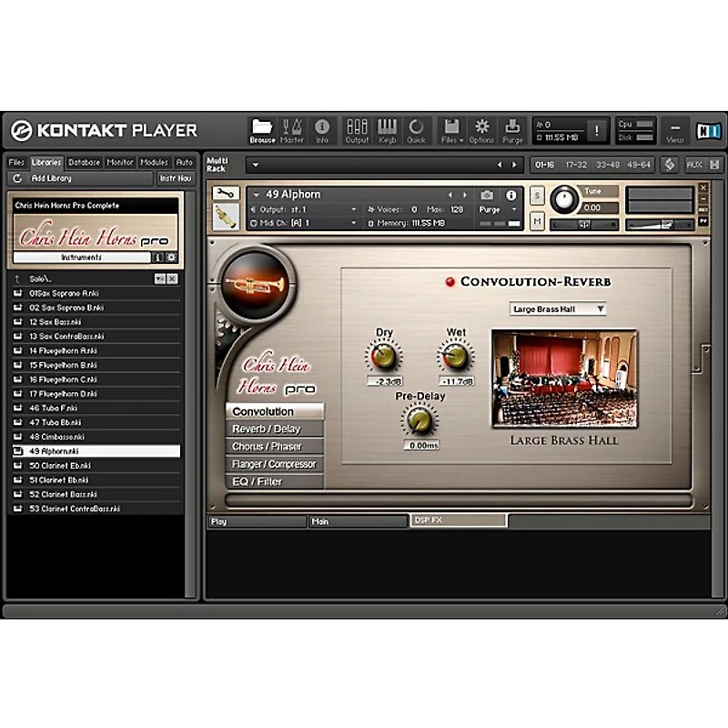Open the Master metronome panel

pyautogui.click(x=292, y=130)
